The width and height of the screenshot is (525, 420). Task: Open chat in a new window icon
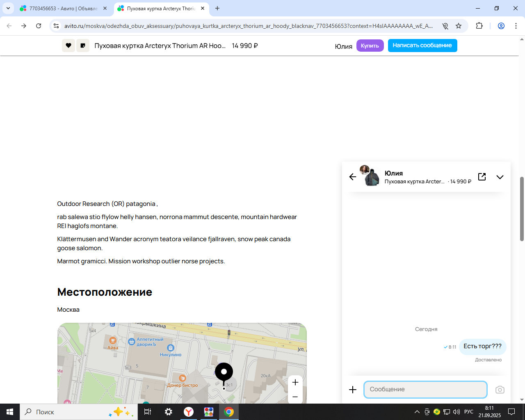point(482,177)
